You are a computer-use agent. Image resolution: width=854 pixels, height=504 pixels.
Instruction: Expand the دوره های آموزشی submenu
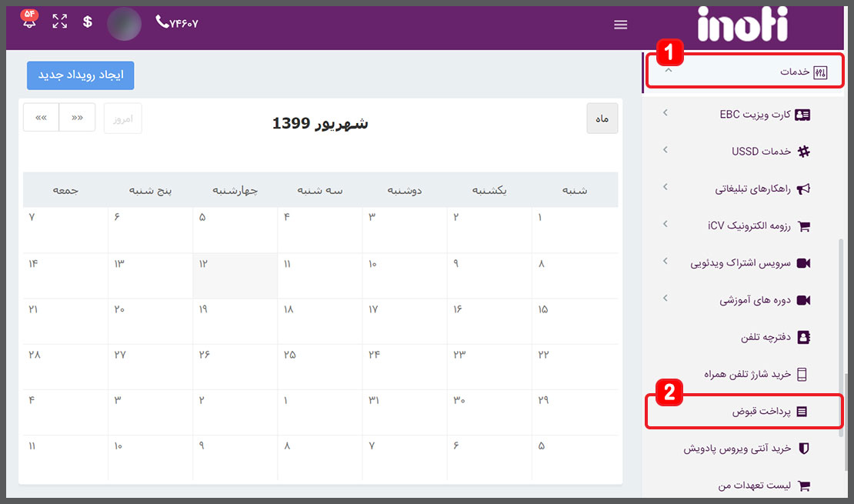[666, 299]
